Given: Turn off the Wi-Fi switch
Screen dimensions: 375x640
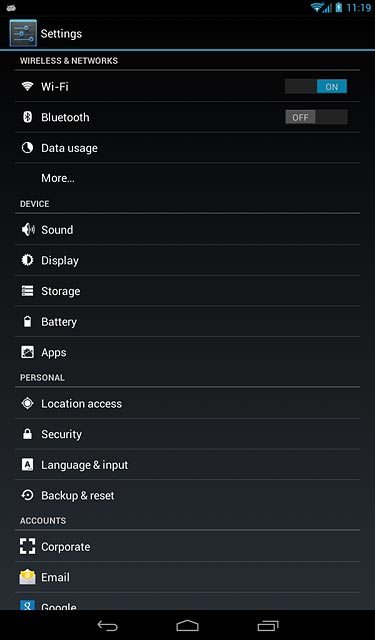Looking at the screenshot, I should [316, 87].
